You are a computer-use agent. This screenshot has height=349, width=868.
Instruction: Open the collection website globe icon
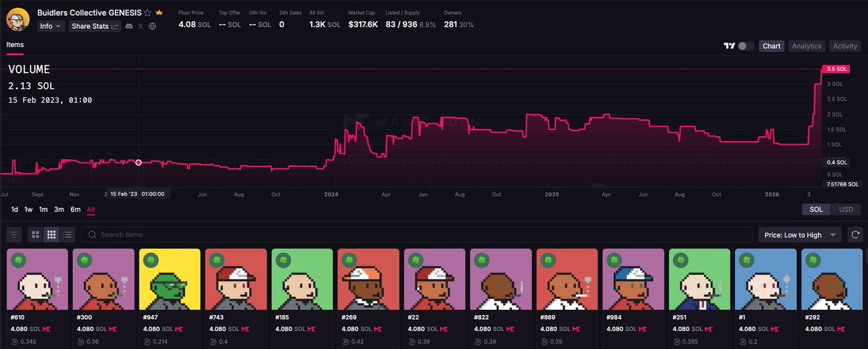152,26
